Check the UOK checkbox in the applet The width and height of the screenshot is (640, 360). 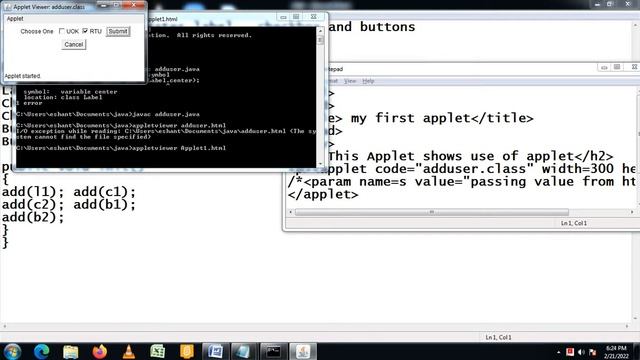tap(62, 31)
